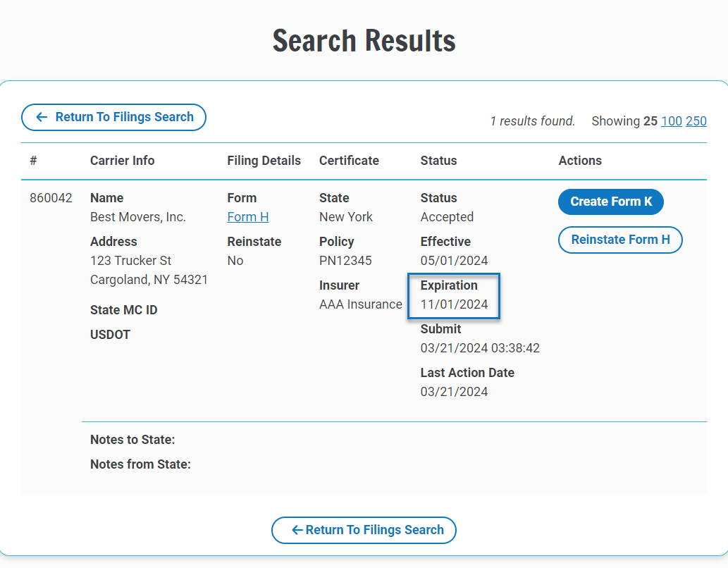The height and width of the screenshot is (568, 728).
Task: Click the Reinstate Form H button
Action: (x=620, y=240)
